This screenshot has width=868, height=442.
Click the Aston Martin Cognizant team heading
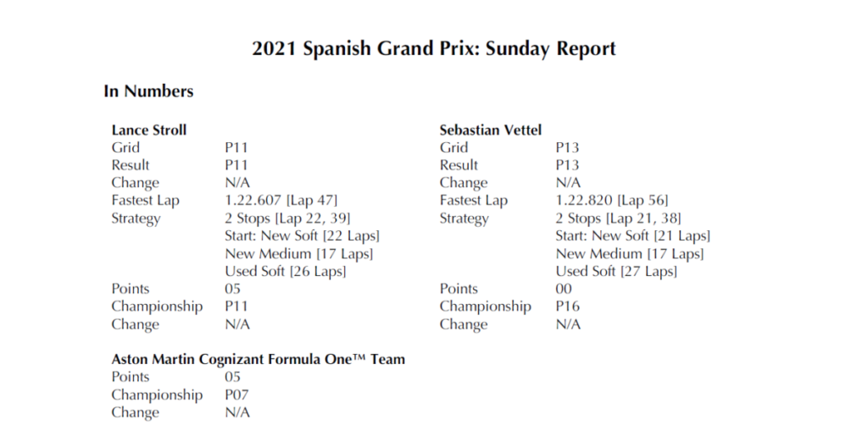pyautogui.click(x=259, y=359)
